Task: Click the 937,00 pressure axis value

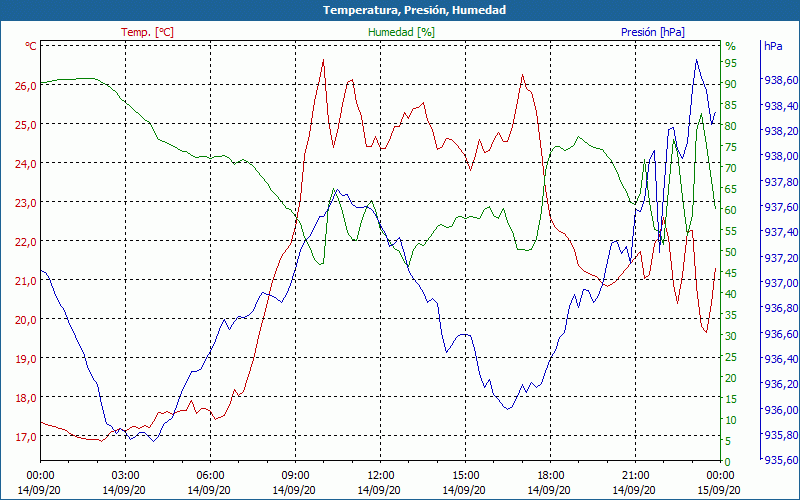Action: (781, 283)
